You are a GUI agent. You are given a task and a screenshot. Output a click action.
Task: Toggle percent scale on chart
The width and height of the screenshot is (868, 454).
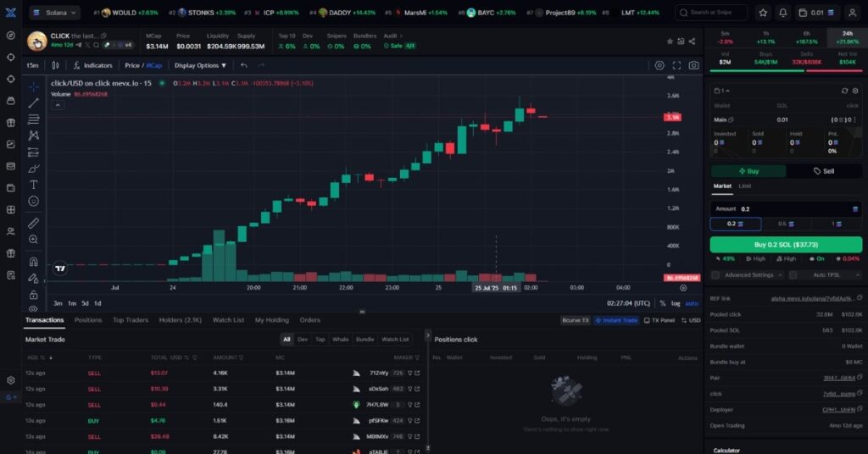tap(663, 303)
